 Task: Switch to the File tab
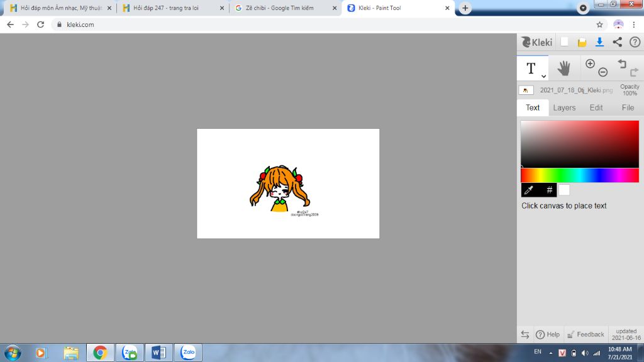click(x=628, y=107)
